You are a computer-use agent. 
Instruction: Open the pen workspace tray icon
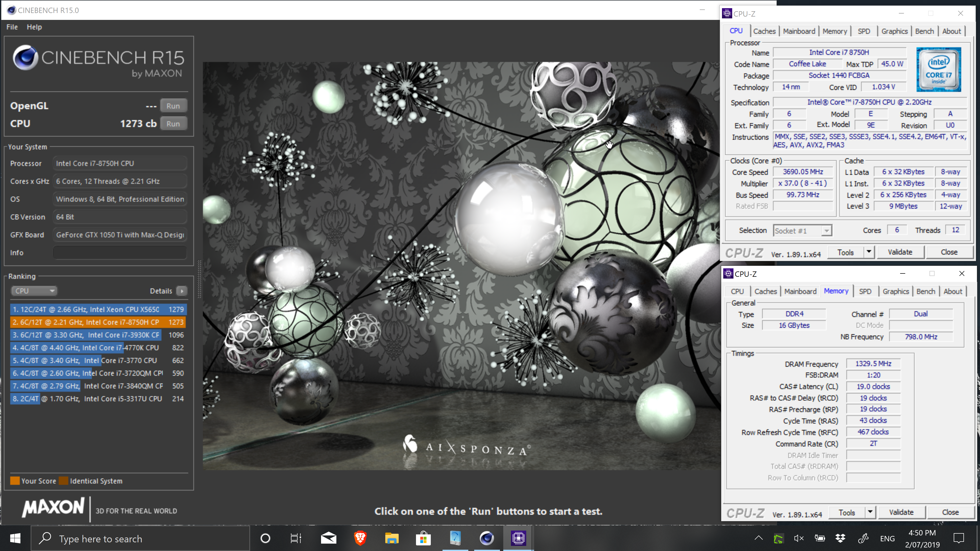point(863,539)
